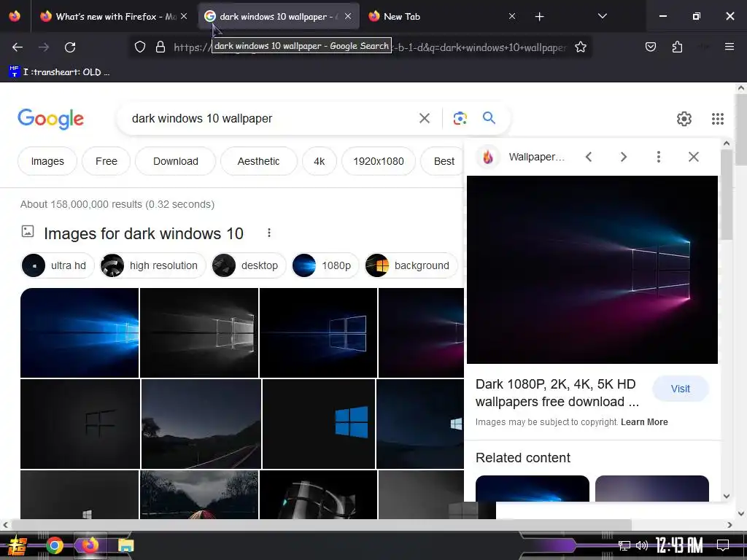Open the Firefox hamburger menu

point(729,47)
